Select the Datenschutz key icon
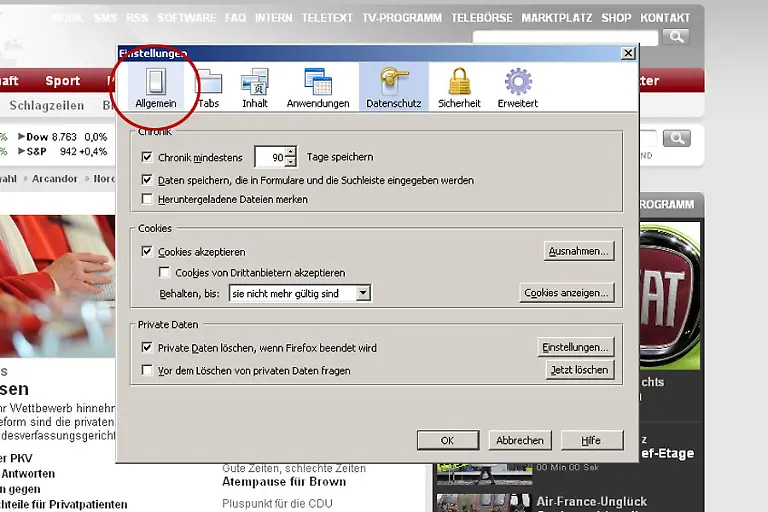 (x=393, y=87)
